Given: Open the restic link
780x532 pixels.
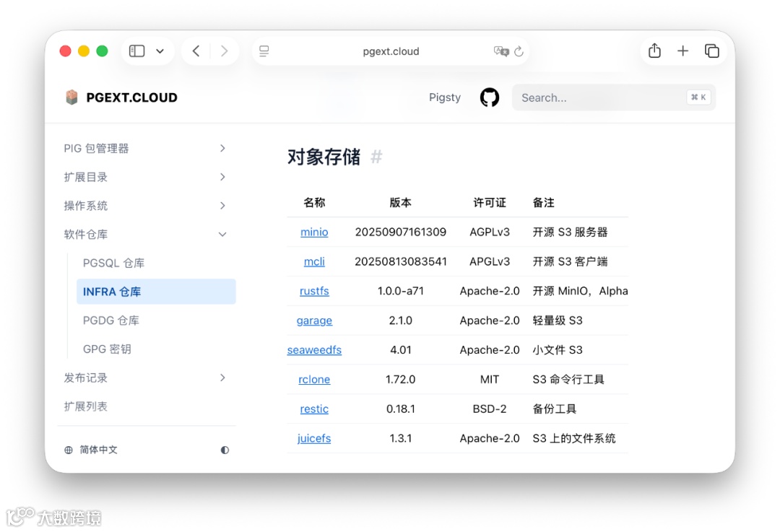Looking at the screenshot, I should click(314, 409).
